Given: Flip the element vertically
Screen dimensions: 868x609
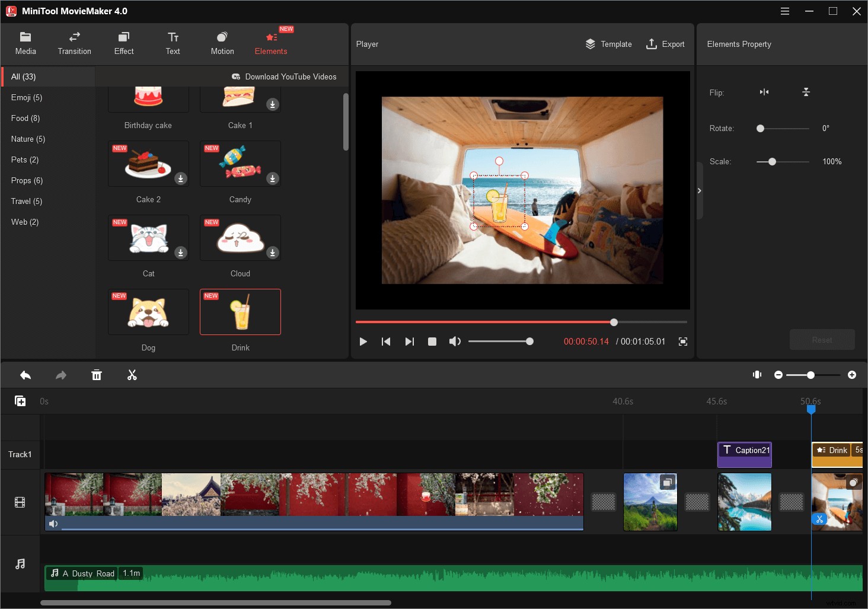Looking at the screenshot, I should [x=806, y=93].
